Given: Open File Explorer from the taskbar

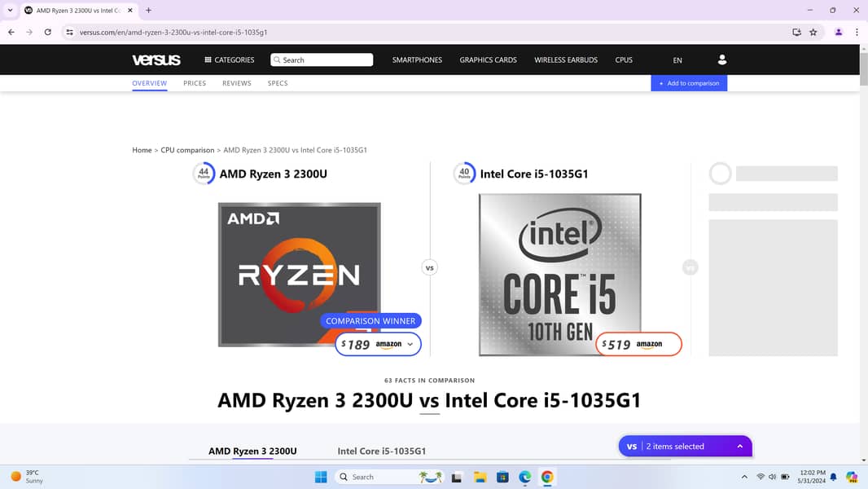Looking at the screenshot, I should (x=480, y=477).
